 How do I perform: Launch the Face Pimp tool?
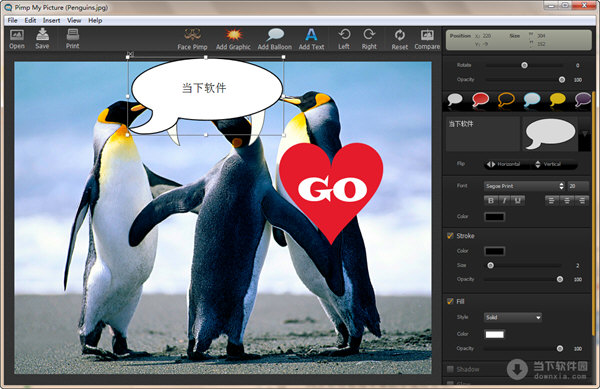(x=192, y=39)
